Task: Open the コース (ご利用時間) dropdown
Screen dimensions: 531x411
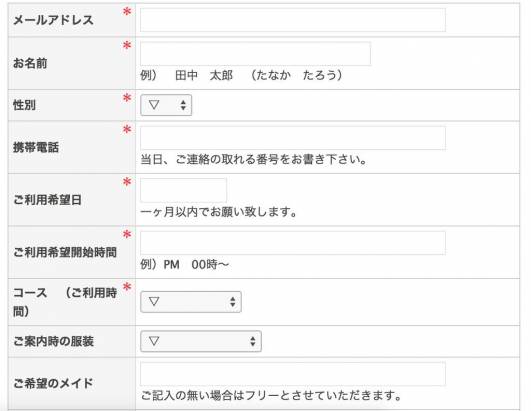Action: [x=191, y=302]
